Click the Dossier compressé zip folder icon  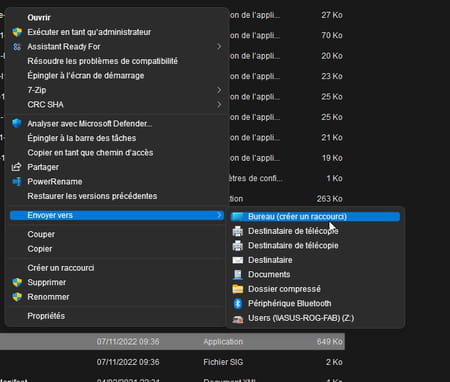coord(238,289)
